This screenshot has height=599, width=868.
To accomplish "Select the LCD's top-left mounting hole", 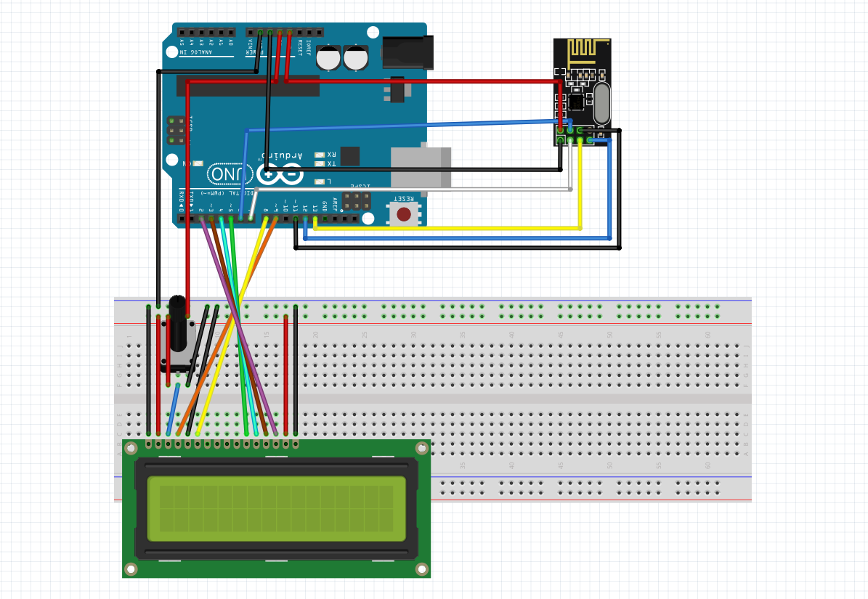I will coord(131,449).
